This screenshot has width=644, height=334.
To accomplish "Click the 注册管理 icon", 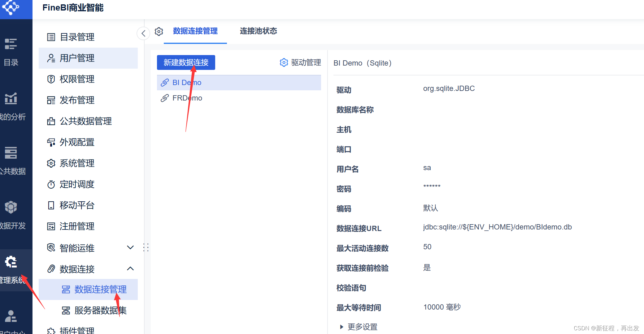I will pos(51,226).
